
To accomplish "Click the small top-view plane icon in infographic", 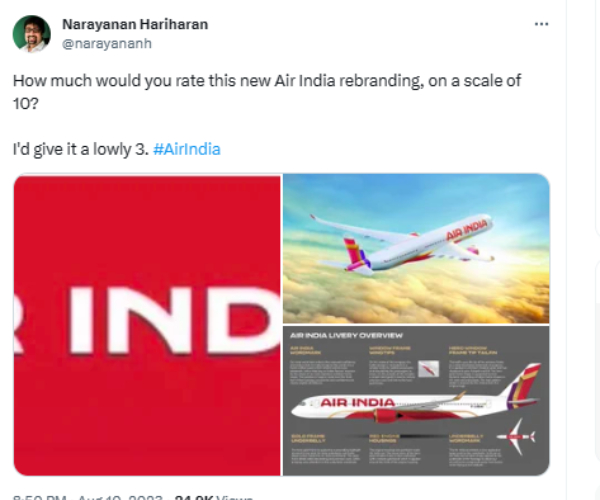I will click(515, 436).
